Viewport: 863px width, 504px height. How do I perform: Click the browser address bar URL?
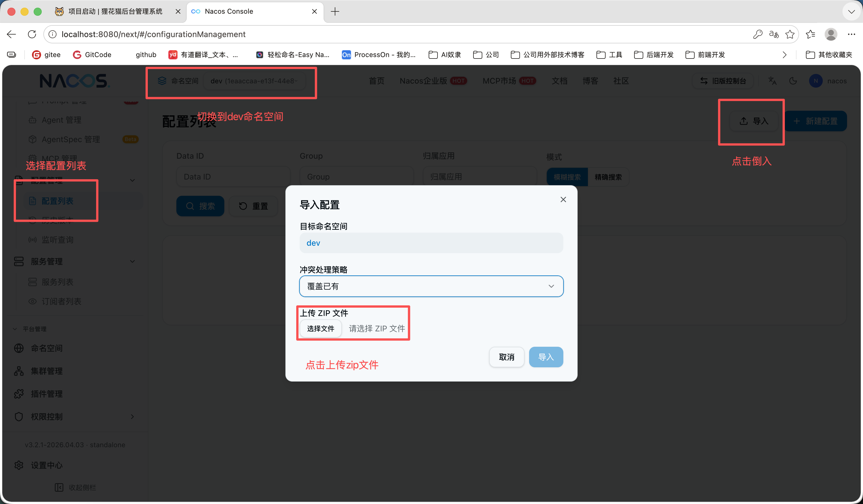[x=154, y=34]
